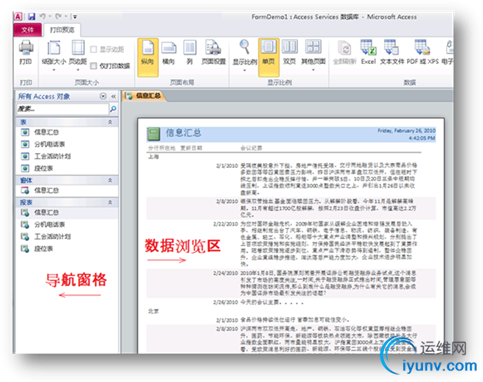Select the 信息汇总 form in 窗体 group
This screenshot has height=382, width=483.
point(67,190)
